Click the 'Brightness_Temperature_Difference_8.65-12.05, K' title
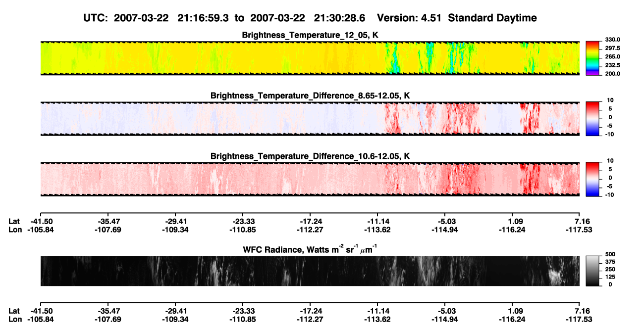Viewport: 644px width, 330px height. coord(310,95)
